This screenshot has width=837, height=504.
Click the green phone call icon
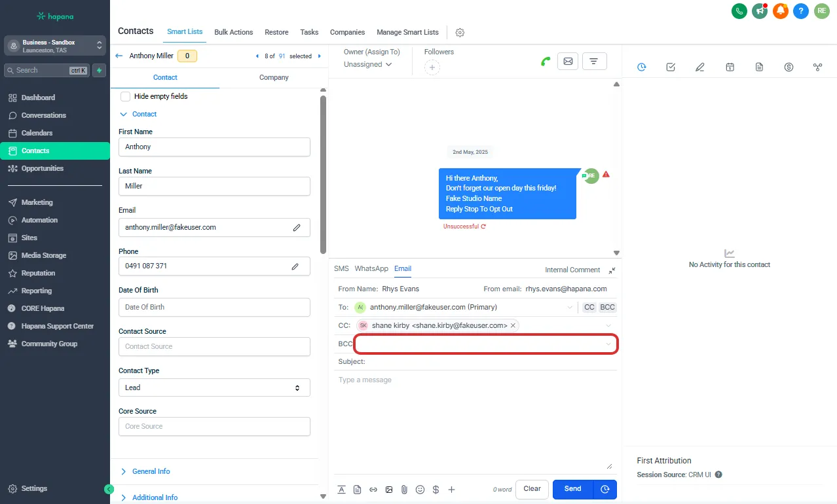[546, 62]
